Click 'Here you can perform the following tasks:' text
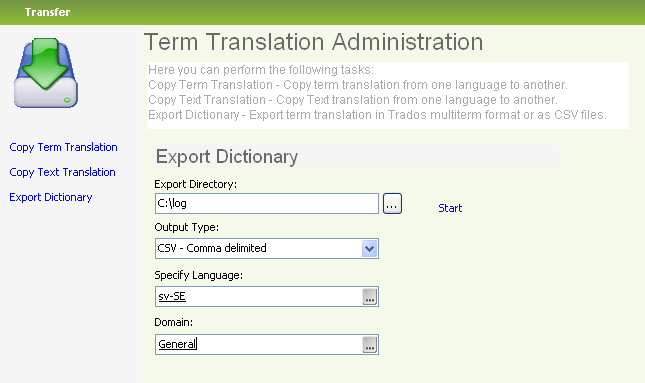The image size is (645, 383). point(261,70)
